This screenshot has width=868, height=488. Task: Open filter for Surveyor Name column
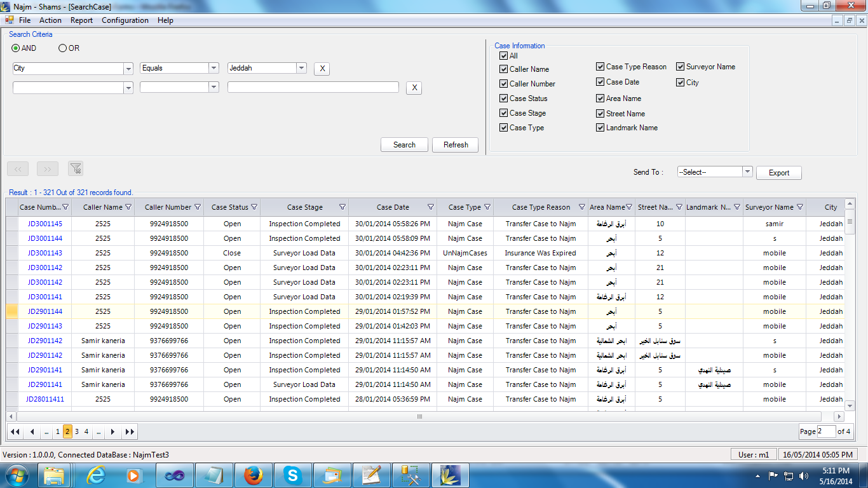tap(800, 207)
